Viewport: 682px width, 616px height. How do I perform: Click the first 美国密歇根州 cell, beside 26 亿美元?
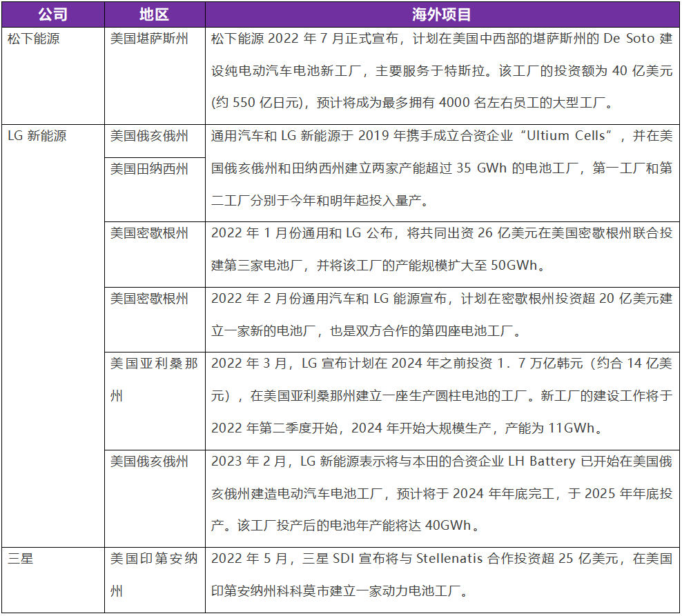point(155,255)
